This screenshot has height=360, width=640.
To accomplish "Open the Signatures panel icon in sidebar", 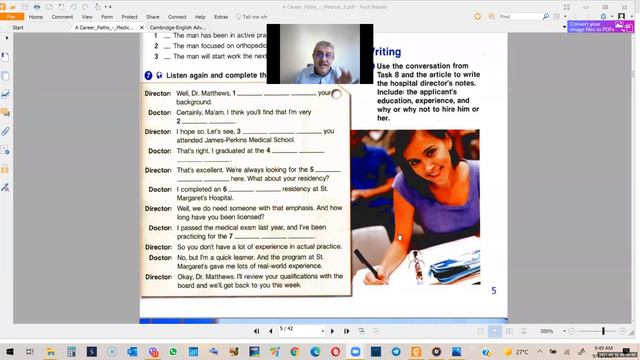I will [5, 94].
